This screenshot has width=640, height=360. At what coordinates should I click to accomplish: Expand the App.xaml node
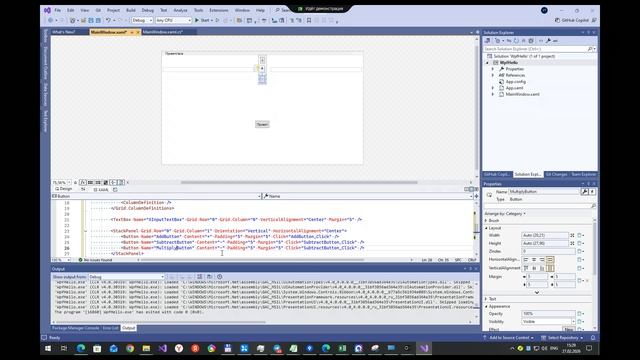tap(493, 88)
